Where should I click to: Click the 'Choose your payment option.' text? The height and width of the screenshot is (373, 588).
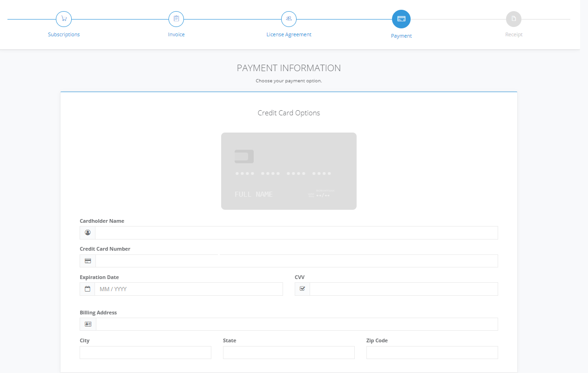point(289,81)
